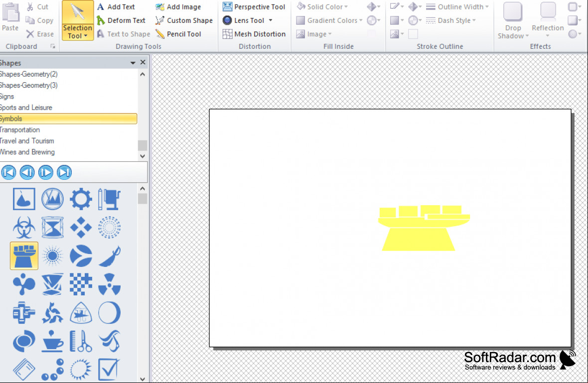The height and width of the screenshot is (383, 588).
Task: Click scroll-down arrow of shapes gallery
Action: coord(143,379)
